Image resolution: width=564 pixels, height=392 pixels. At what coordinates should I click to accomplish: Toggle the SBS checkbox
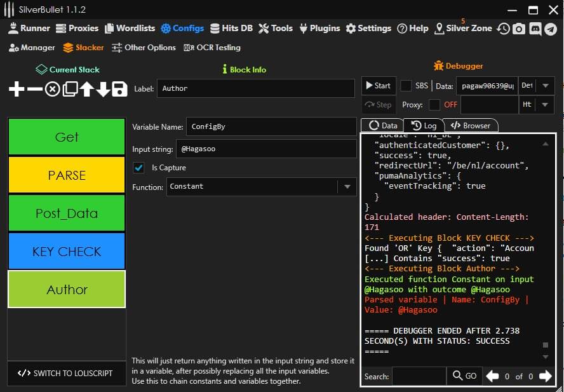pos(406,86)
